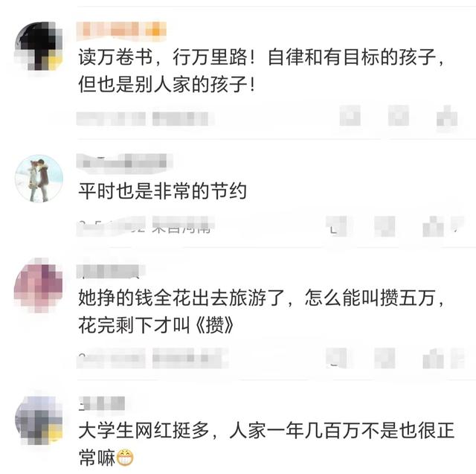Select the comment text 平时也是非常的节约
The image size is (476, 474).
point(162,191)
